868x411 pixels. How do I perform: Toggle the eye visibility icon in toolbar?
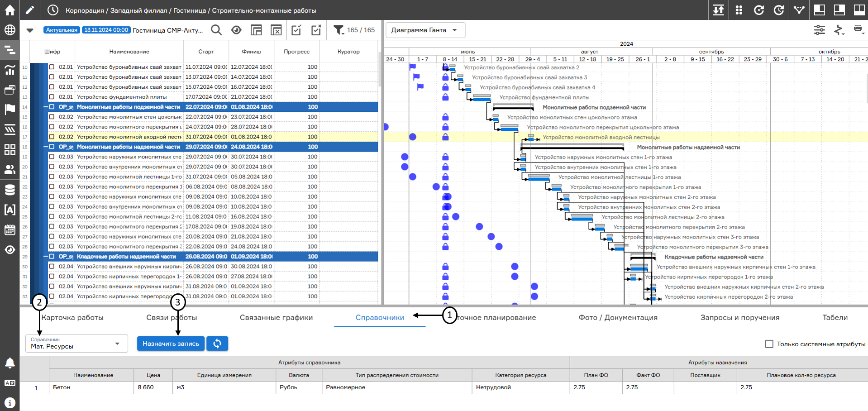coord(236,30)
